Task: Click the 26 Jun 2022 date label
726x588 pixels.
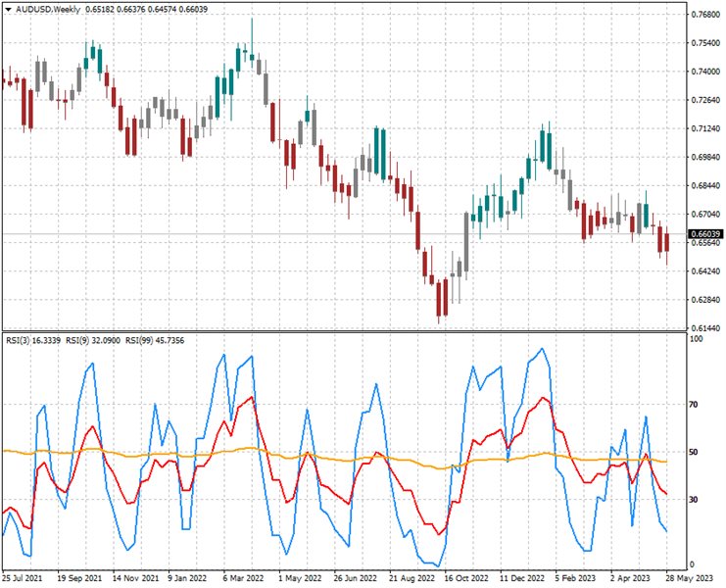Action: pyautogui.click(x=355, y=578)
